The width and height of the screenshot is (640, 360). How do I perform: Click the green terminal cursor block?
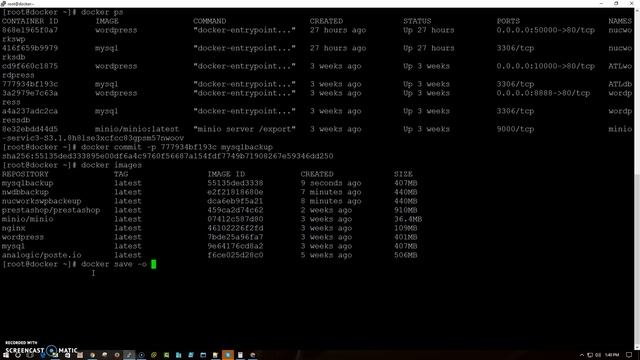153,264
